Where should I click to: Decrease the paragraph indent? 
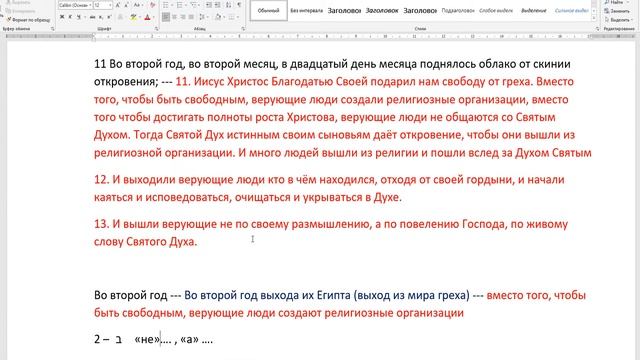209,5
